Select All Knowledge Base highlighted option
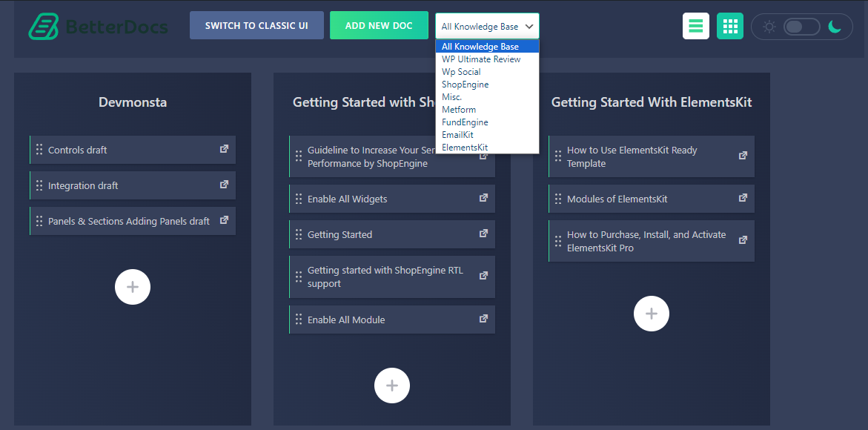Screen dimensions: 868x430 coord(487,47)
